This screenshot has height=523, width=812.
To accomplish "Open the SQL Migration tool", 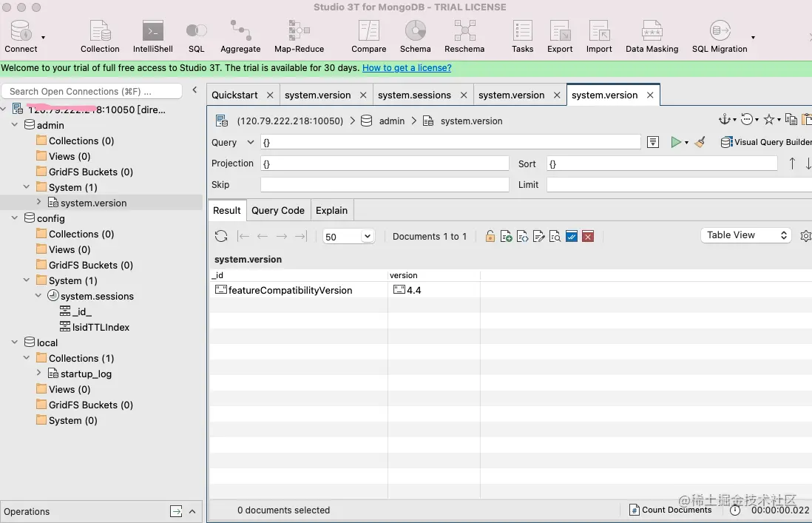I will pos(720,37).
